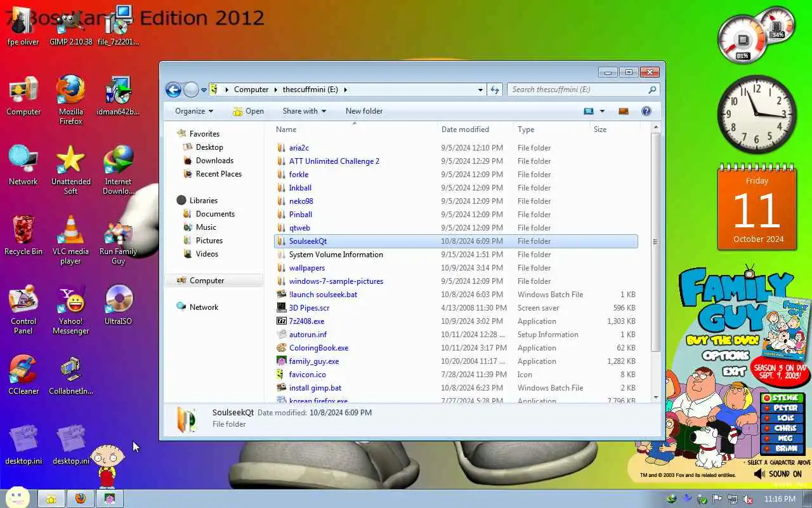Select BRIAN character in Family Guy gadget
Viewport: 812px width, 508px height.
783,449
